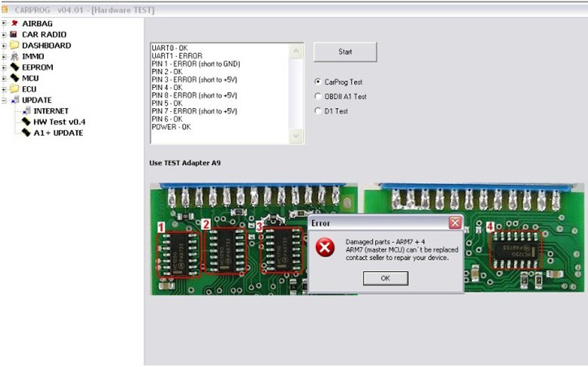588x367 pixels.
Task: Expand the AIRBAG tree node
Action: pos(4,24)
